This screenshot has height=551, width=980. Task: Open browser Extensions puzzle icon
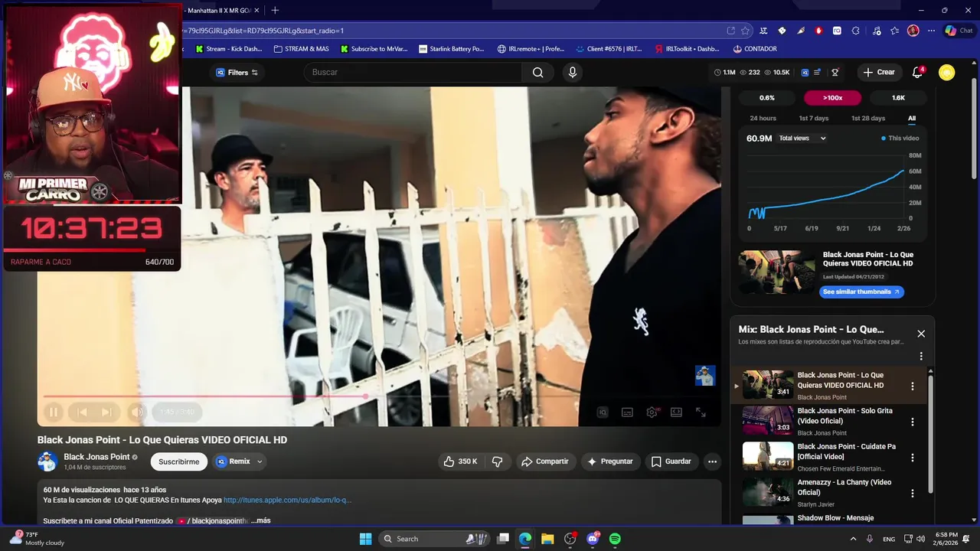tap(856, 31)
